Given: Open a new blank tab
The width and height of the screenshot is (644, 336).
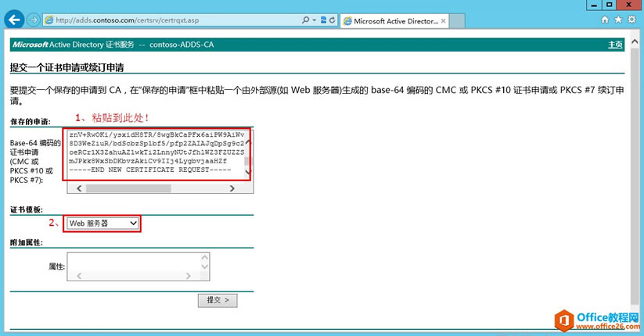Looking at the screenshot, I should [457, 21].
